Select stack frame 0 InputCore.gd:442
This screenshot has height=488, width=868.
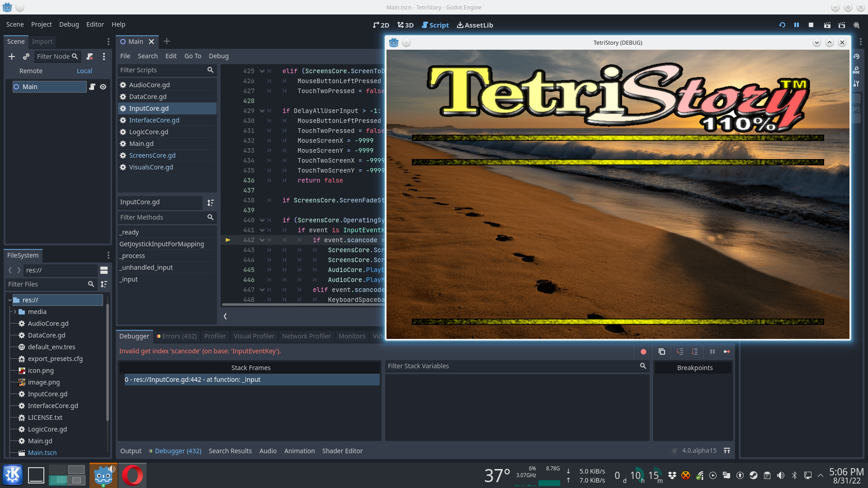tap(251, 380)
